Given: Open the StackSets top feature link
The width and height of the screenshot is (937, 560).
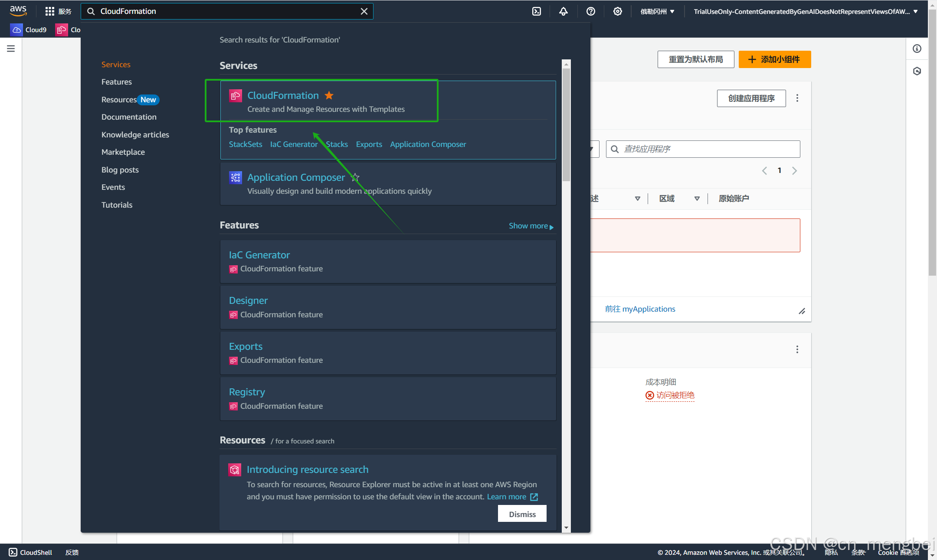Looking at the screenshot, I should (x=246, y=144).
